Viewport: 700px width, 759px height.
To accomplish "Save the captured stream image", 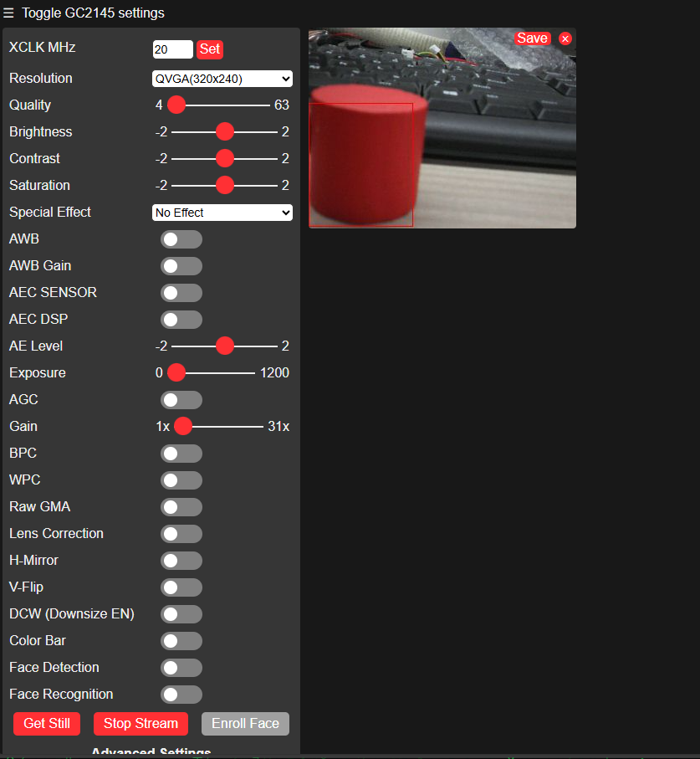I will [x=532, y=38].
